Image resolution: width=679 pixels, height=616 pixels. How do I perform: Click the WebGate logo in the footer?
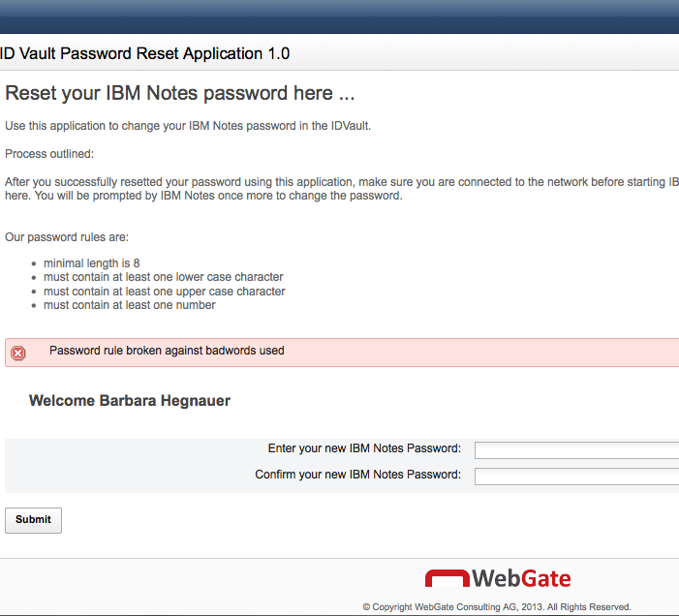tap(498, 578)
